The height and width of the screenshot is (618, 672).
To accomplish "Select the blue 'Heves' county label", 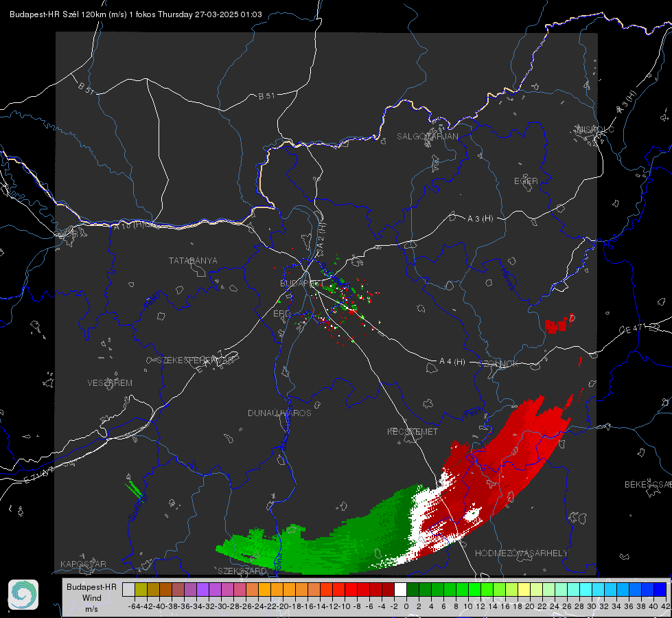I will 507,278.
